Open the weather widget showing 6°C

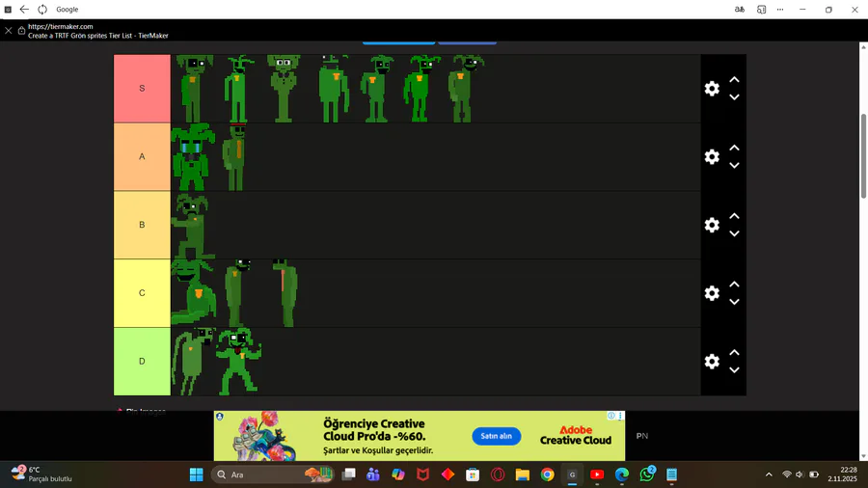42,474
